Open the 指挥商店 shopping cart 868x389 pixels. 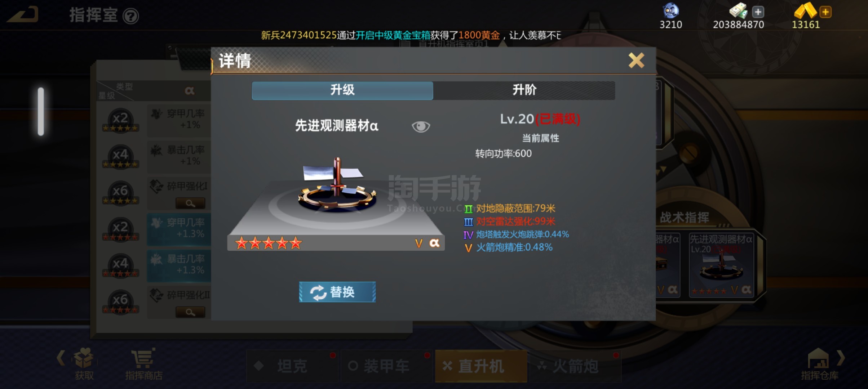click(x=143, y=364)
